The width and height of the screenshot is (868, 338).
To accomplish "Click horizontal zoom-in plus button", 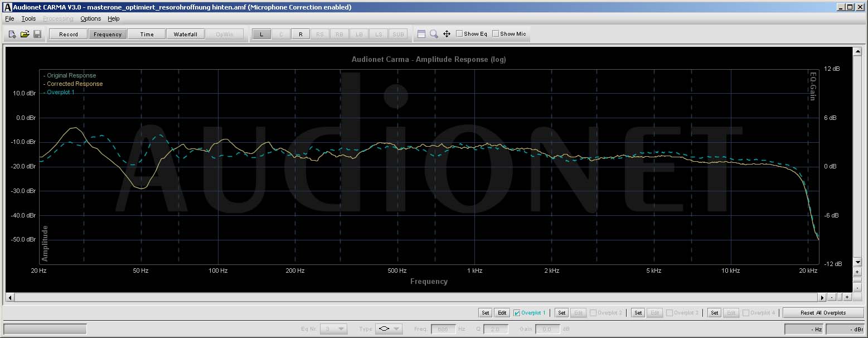I will (847, 297).
